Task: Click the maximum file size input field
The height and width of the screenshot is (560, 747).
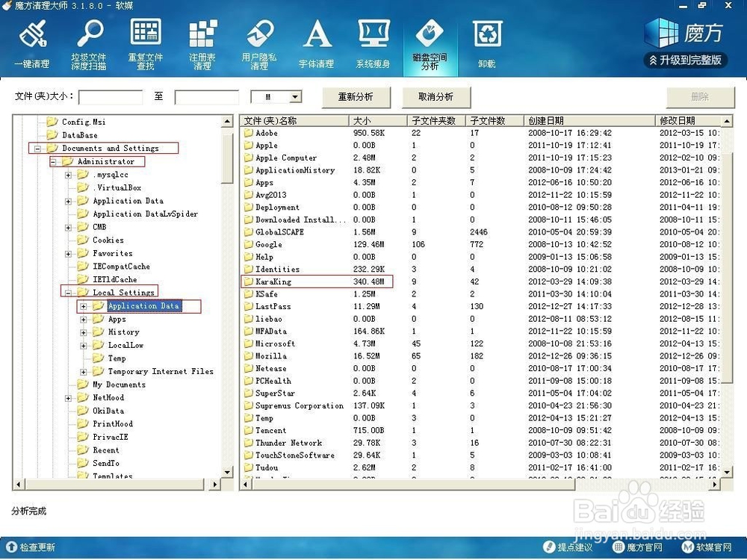Action: [x=207, y=96]
